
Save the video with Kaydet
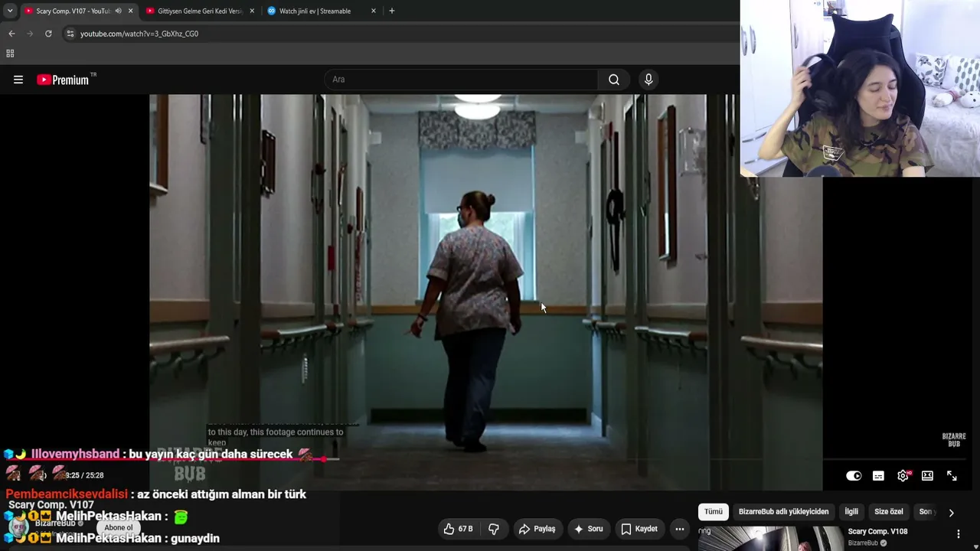[639, 529]
